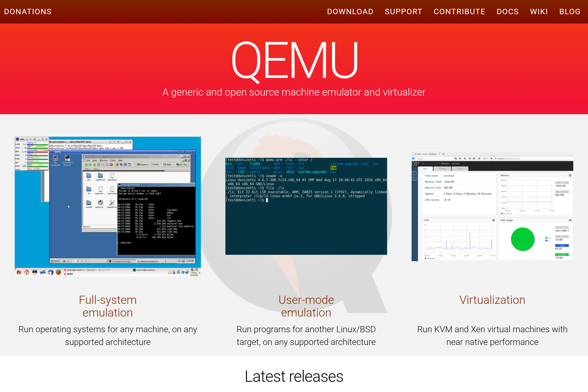Click the User-mode emulation heading
The image size is (588, 392).
pos(306,306)
